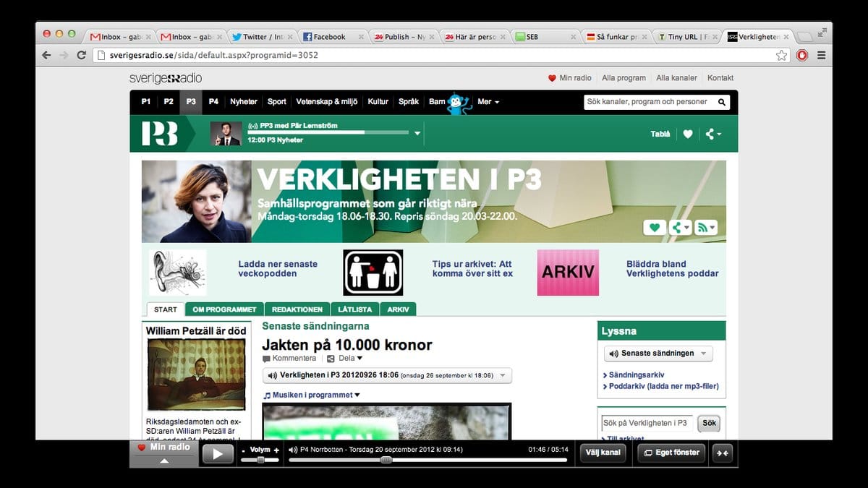Open the William Petzäll video thumbnail

tap(197, 374)
